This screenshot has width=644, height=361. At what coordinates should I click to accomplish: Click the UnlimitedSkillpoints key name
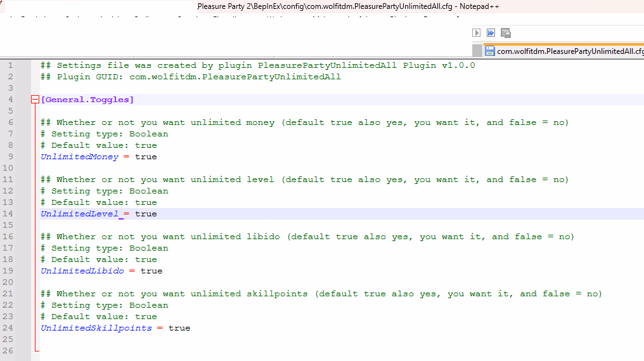pyautogui.click(x=96, y=328)
